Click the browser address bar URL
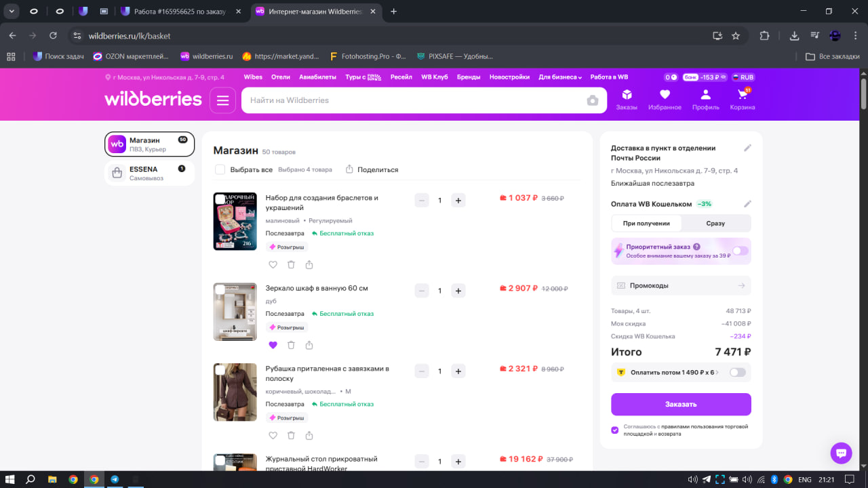 point(130,36)
